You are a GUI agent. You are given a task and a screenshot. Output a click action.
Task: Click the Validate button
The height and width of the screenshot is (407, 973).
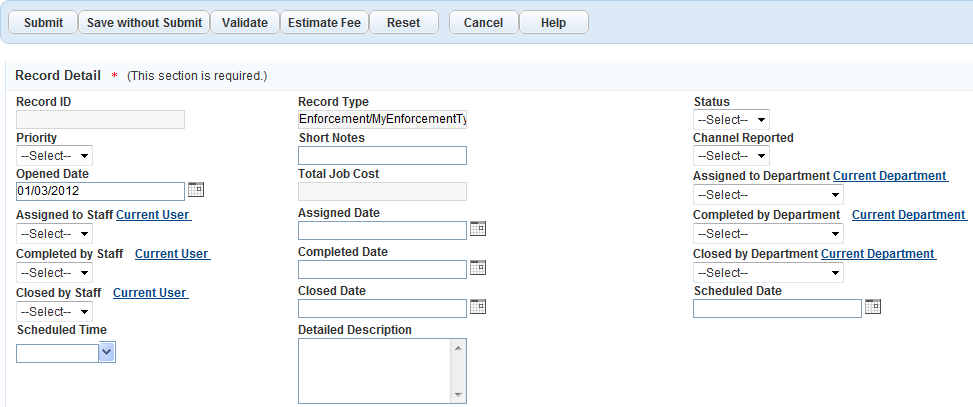(244, 23)
